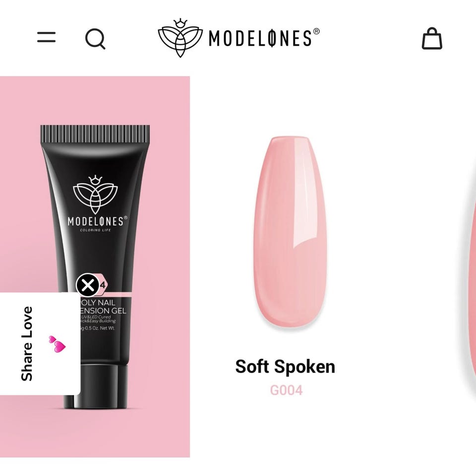
Task: Click the ribbed crimp top of tube
Action: [95, 134]
